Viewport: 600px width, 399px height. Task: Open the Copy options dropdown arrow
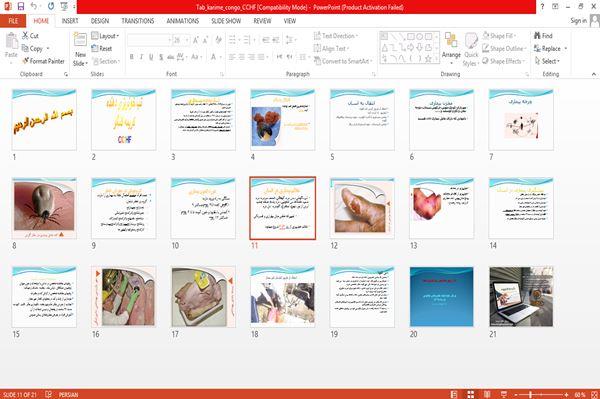[48, 49]
